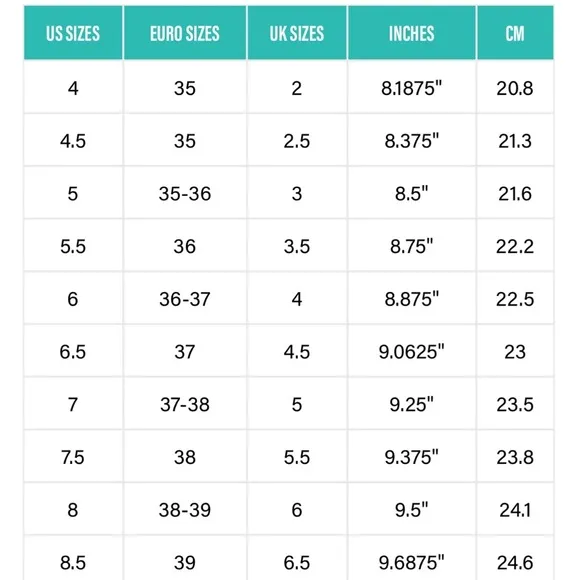Click the CM column header
Screen dimensions: 580x580
[515, 33]
